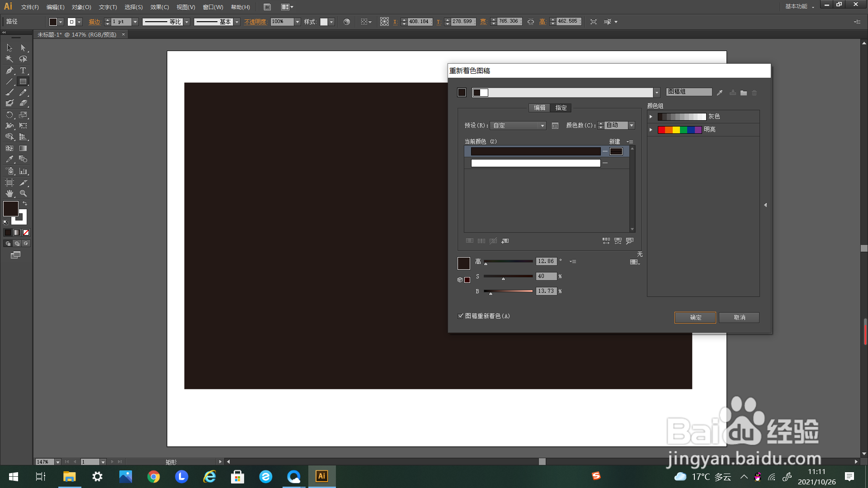Image resolution: width=868 pixels, height=488 pixels.
Task: Open the 窗口(W) menu
Action: click(x=213, y=7)
